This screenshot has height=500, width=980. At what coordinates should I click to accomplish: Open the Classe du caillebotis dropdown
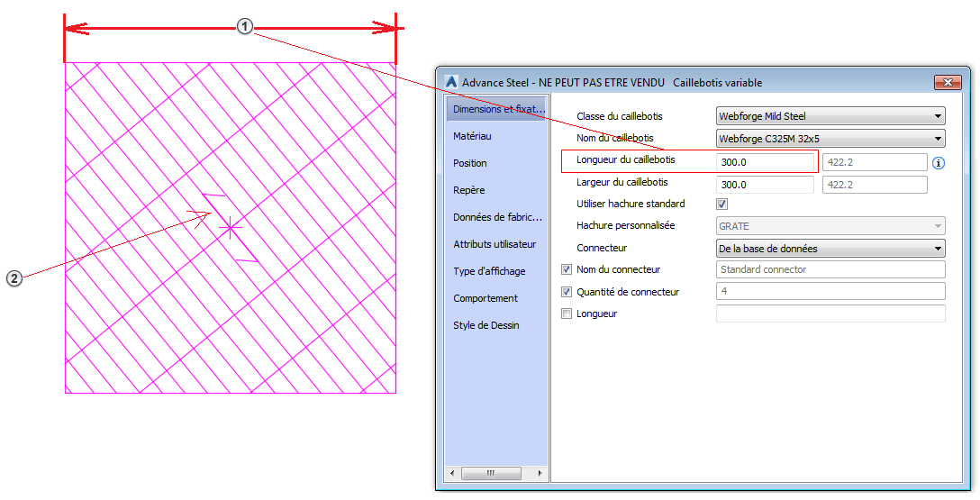pos(830,115)
